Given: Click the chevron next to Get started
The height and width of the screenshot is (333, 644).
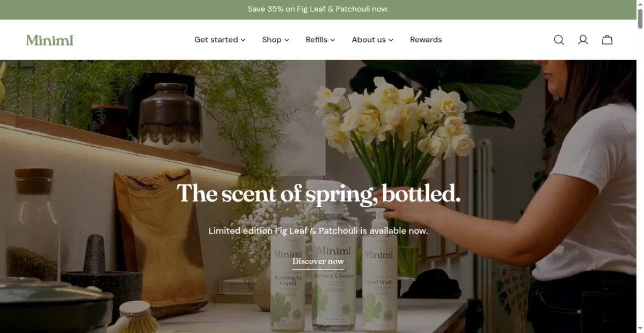Looking at the screenshot, I should point(243,40).
